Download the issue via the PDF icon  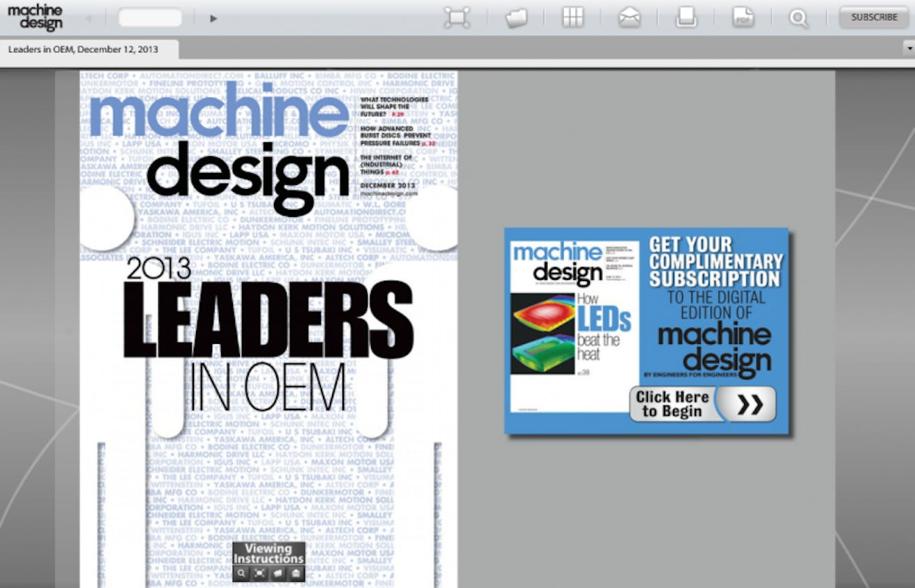pos(742,18)
